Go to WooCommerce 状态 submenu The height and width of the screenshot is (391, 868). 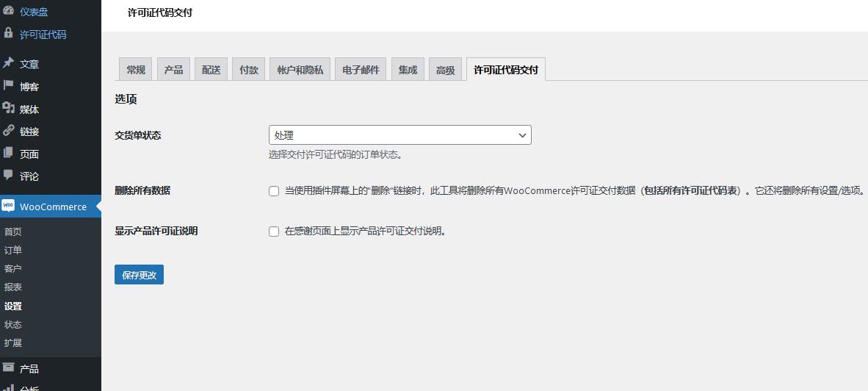(x=12, y=325)
